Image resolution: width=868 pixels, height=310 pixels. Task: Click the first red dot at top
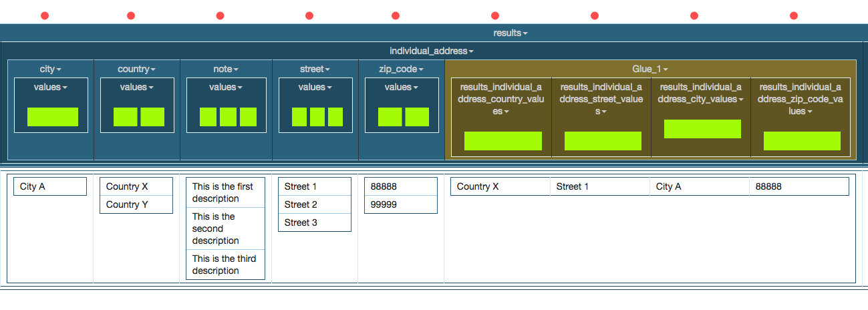pyautogui.click(x=45, y=15)
